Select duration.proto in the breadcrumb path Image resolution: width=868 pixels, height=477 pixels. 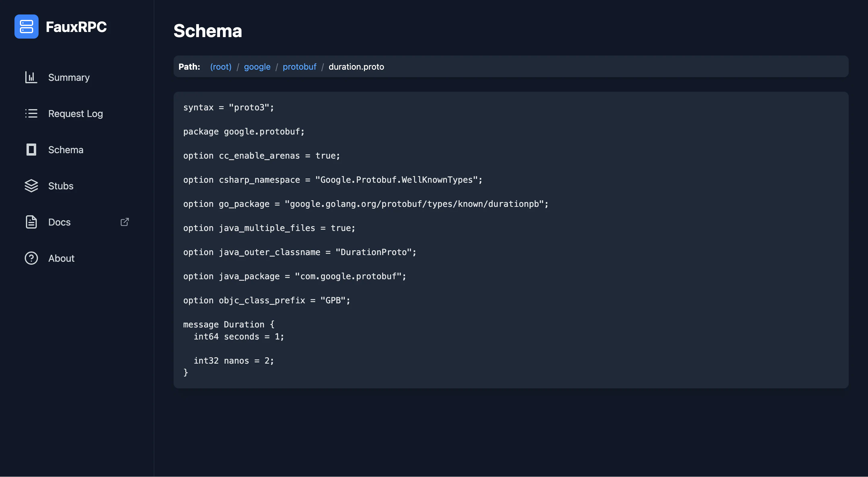click(x=356, y=67)
